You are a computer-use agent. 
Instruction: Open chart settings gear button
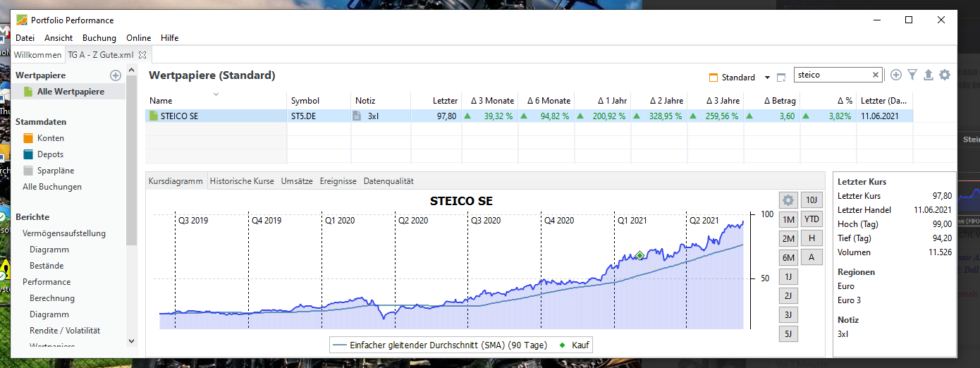pos(788,200)
